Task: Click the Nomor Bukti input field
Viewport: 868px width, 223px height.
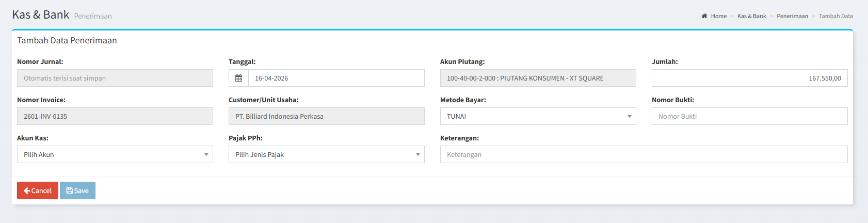Action: tap(749, 117)
